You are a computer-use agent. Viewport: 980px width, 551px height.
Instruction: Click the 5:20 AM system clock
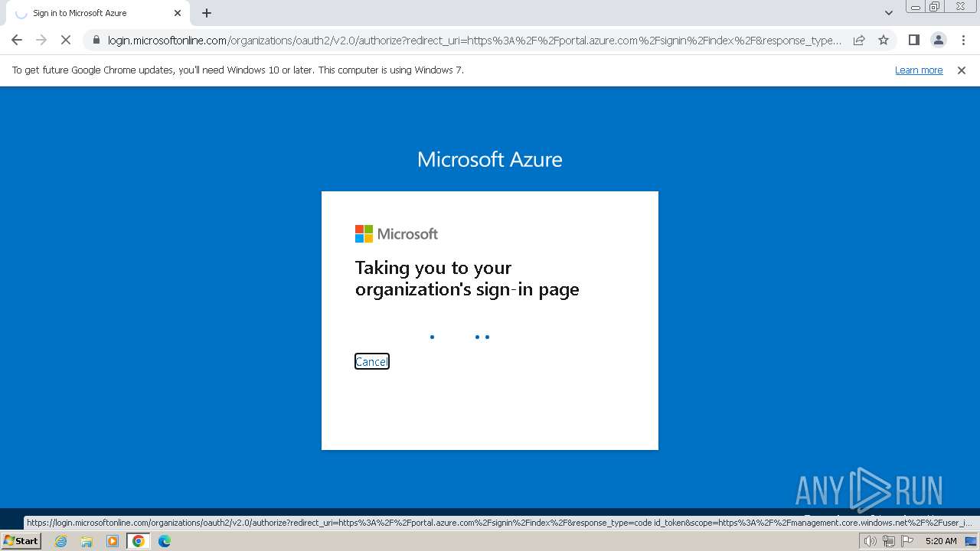(x=941, y=541)
